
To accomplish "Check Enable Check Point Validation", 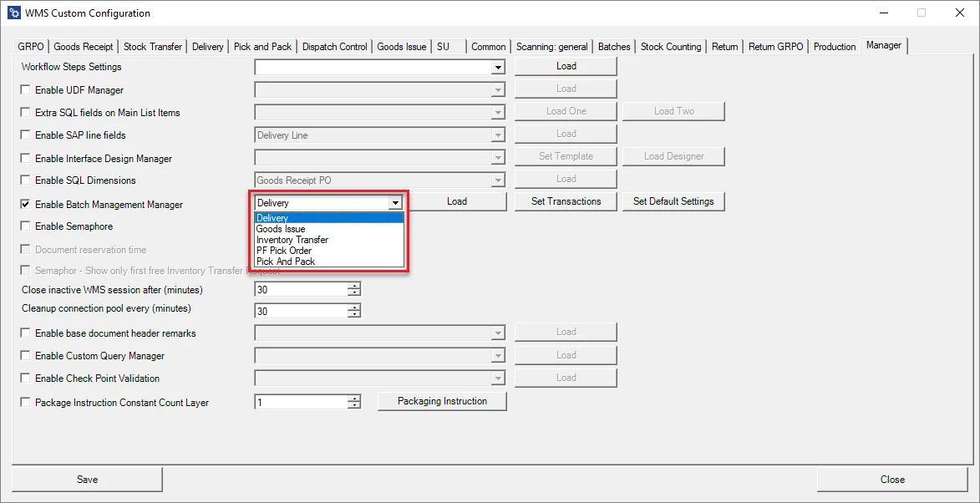I will click(x=25, y=378).
